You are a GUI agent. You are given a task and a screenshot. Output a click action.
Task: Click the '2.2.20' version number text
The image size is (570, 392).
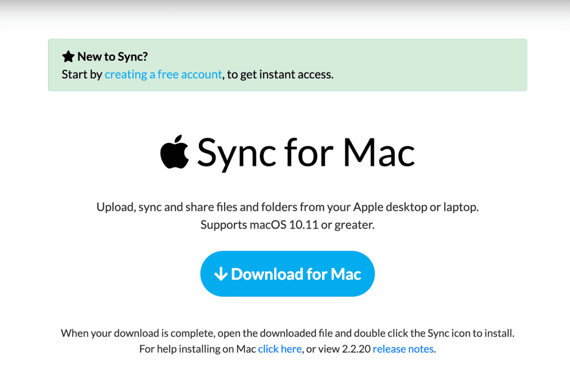tap(356, 349)
